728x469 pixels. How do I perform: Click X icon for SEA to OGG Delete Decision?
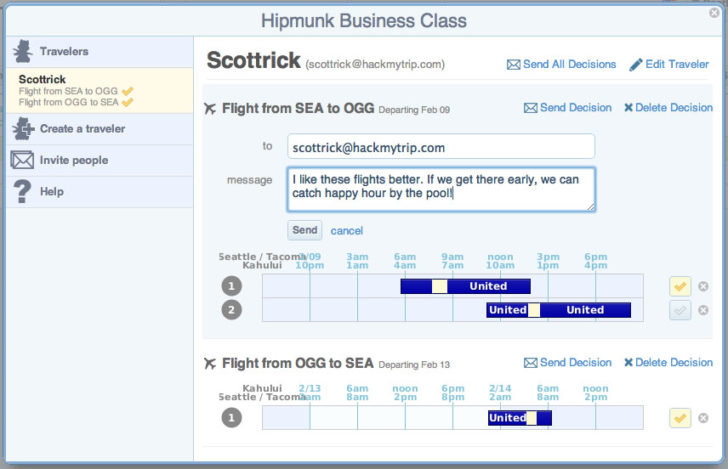click(x=628, y=108)
